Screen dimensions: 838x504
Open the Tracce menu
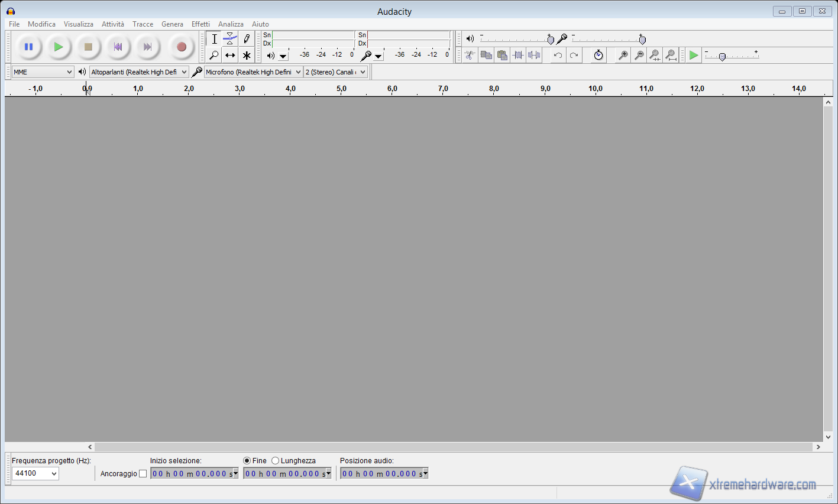143,24
